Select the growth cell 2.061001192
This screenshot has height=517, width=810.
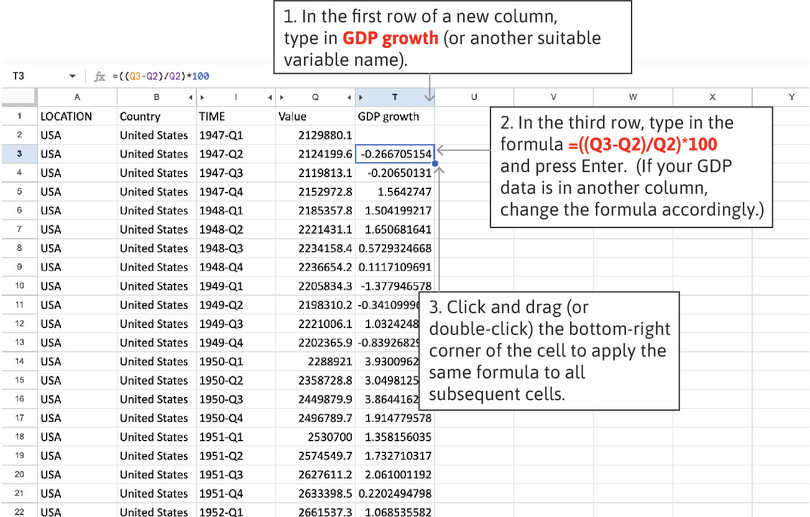[395, 475]
